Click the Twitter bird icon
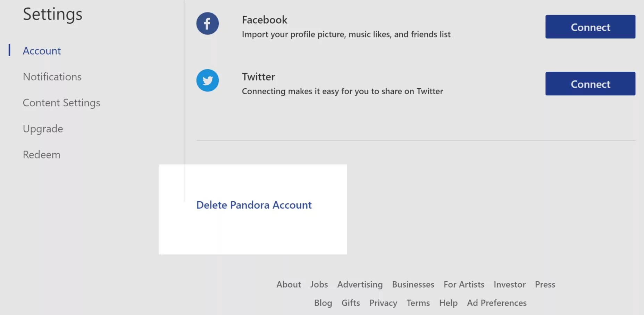This screenshot has height=315, width=644. pyautogui.click(x=207, y=81)
